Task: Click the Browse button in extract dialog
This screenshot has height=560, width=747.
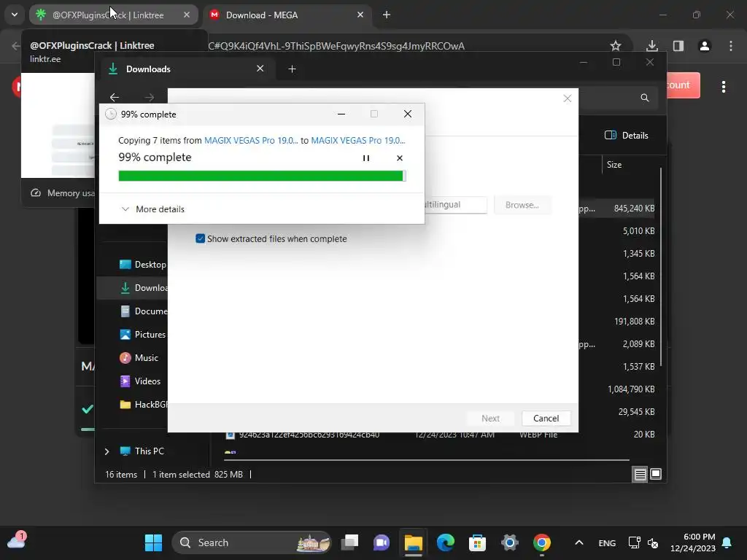Action: (x=522, y=205)
